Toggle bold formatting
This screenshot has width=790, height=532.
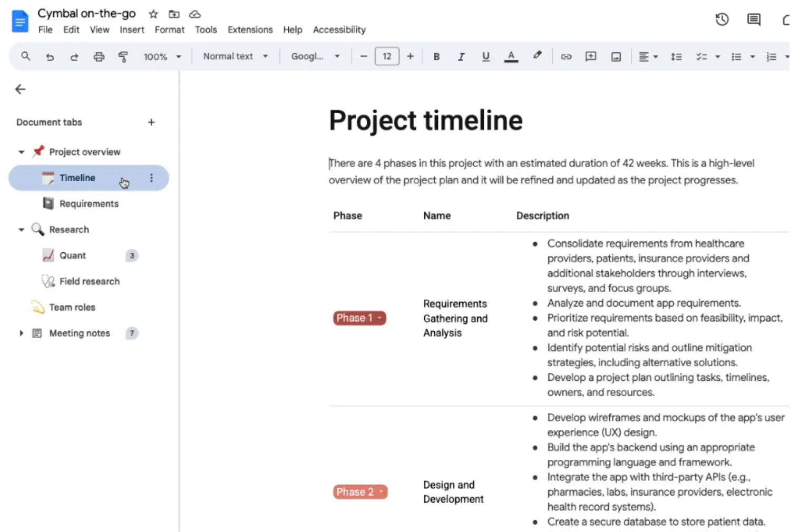[x=436, y=56]
